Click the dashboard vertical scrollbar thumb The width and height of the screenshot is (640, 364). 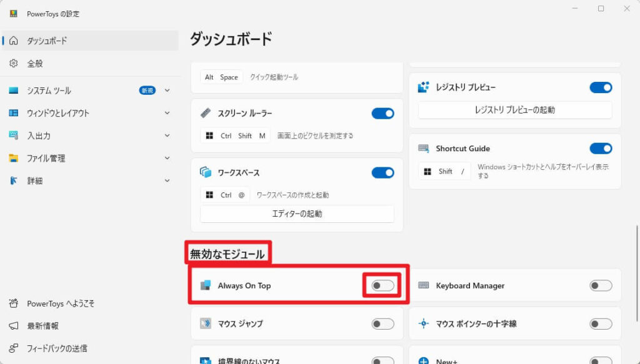637,273
